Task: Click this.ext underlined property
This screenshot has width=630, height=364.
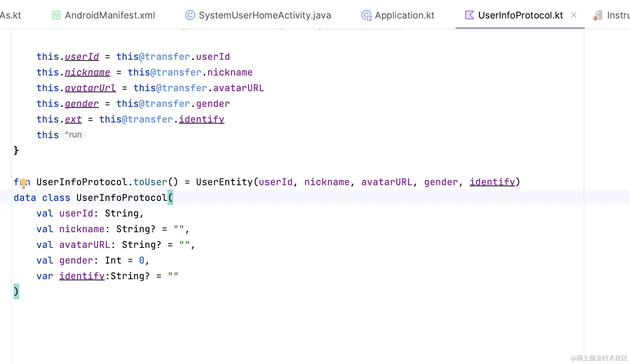Action: tap(73, 119)
